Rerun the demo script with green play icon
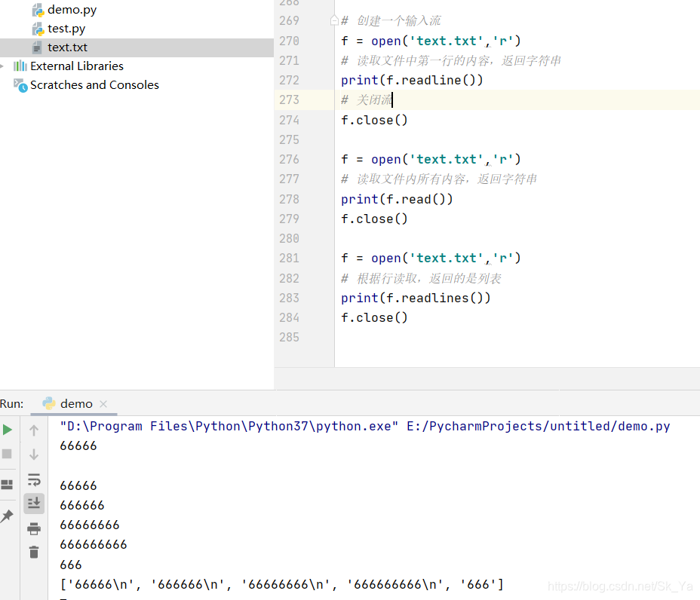700x600 pixels. coord(7,430)
